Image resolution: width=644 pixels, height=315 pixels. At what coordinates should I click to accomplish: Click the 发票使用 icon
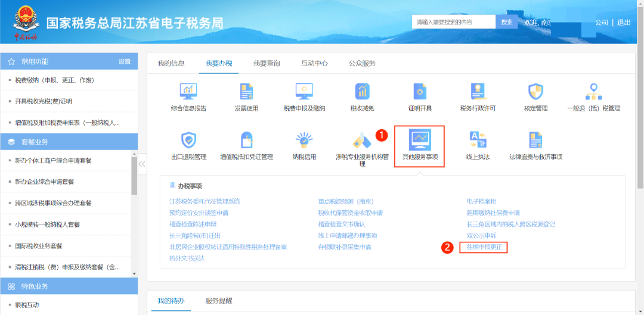click(246, 92)
